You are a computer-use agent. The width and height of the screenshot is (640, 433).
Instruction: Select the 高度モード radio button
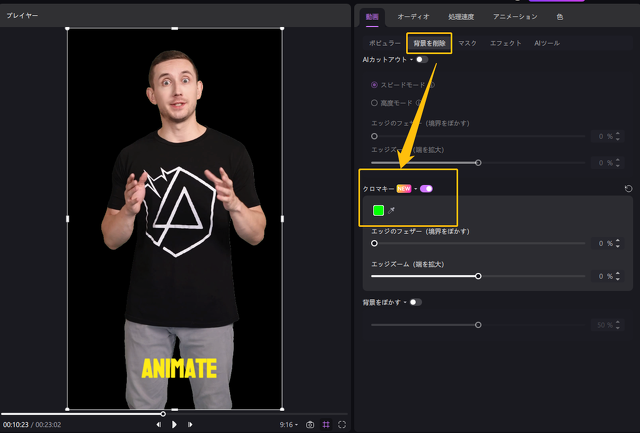pyautogui.click(x=375, y=102)
